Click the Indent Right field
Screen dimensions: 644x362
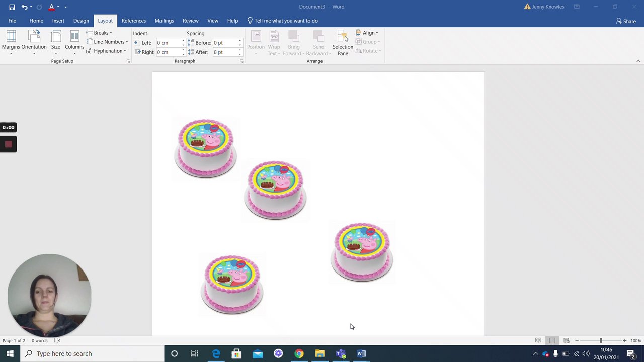coord(168,52)
